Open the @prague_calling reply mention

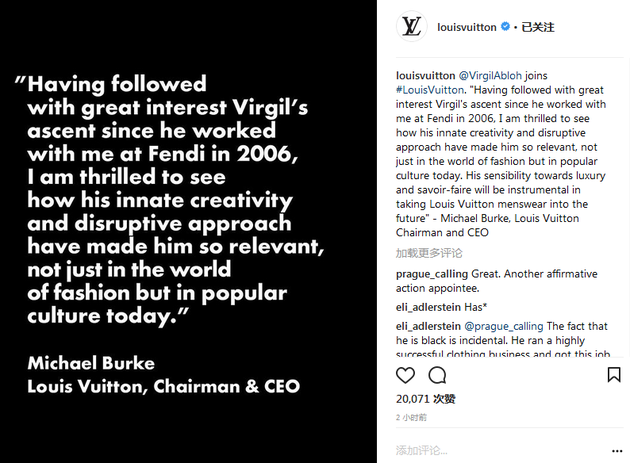503,326
